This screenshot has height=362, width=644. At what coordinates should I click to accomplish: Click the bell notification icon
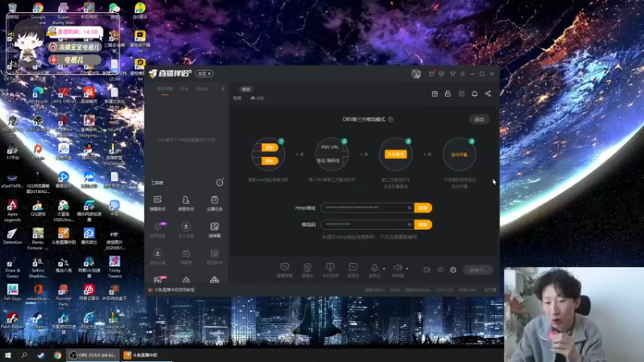pos(474,93)
